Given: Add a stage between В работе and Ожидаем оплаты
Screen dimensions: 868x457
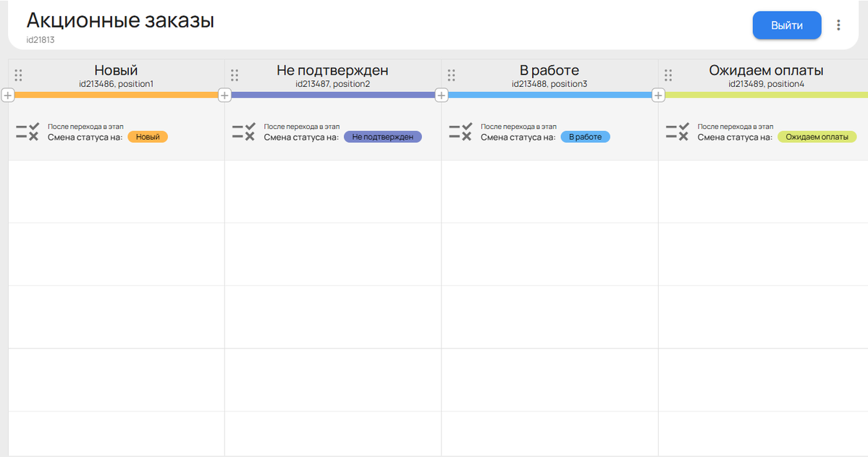Looking at the screenshot, I should (x=658, y=96).
